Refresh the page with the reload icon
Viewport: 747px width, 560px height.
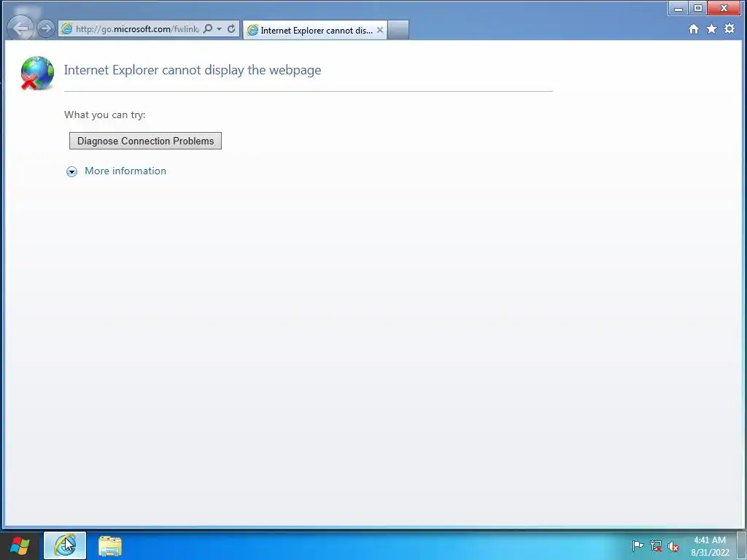[231, 28]
